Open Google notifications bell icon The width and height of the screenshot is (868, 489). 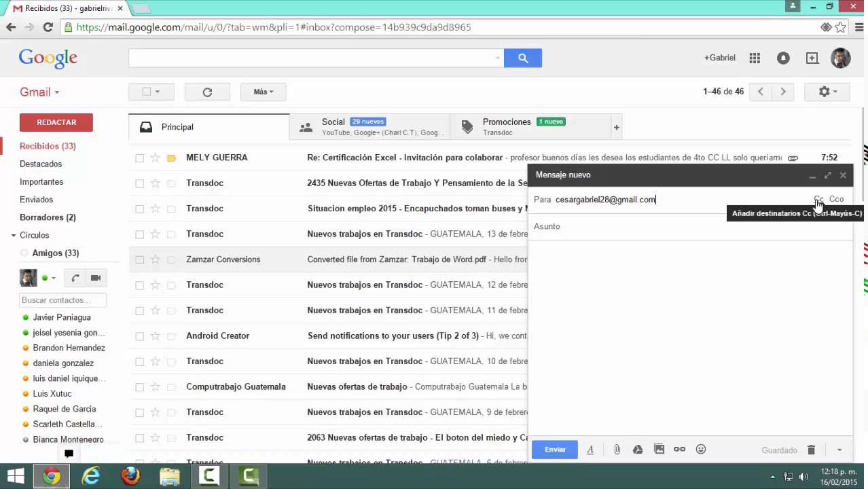pyautogui.click(x=783, y=58)
